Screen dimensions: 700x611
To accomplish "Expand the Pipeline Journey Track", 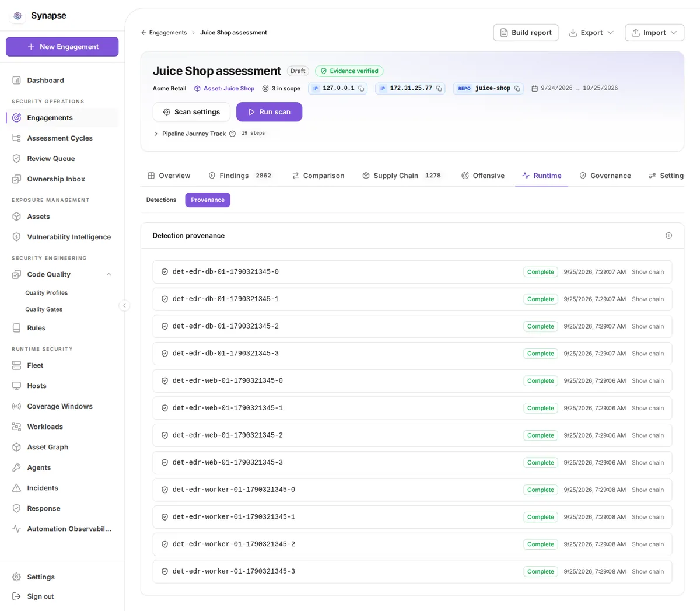I will (156, 134).
